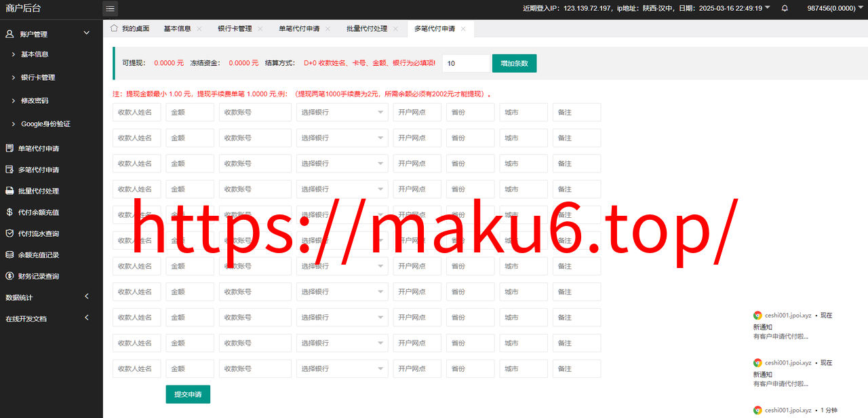Focus last-row 收款人姓名 field
This screenshot has width=868, height=418.
[x=137, y=368]
